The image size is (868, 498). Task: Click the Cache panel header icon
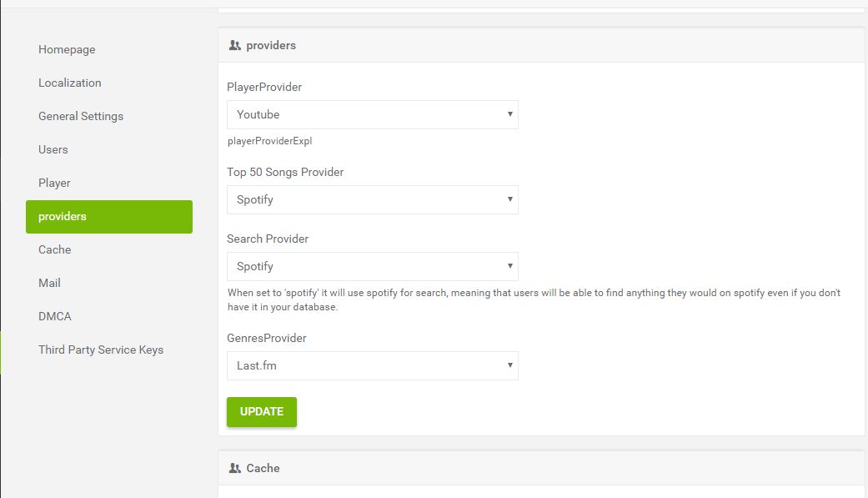[234, 468]
